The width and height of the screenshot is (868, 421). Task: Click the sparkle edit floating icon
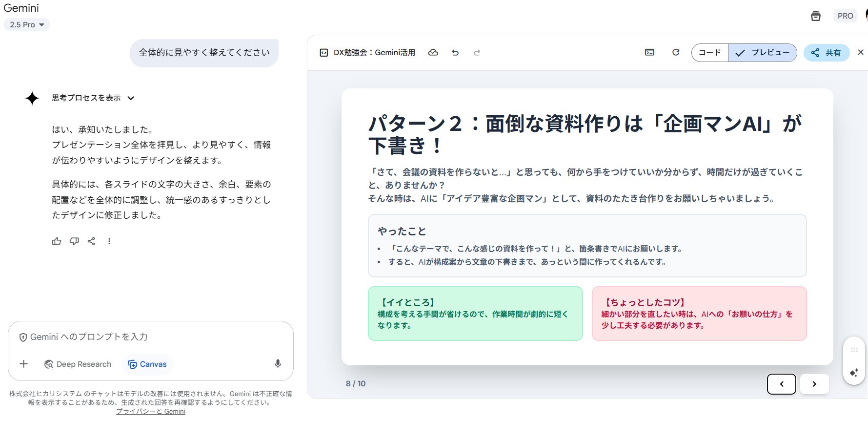[x=854, y=373]
